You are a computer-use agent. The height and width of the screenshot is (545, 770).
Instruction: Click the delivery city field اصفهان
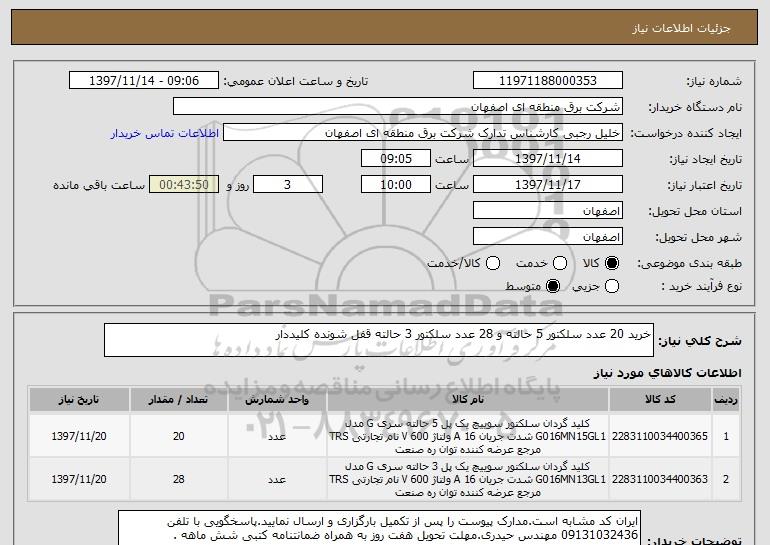point(548,237)
